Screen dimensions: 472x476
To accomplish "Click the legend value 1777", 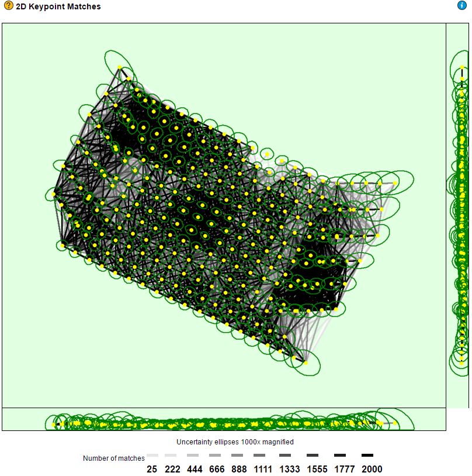I will click(344, 469).
